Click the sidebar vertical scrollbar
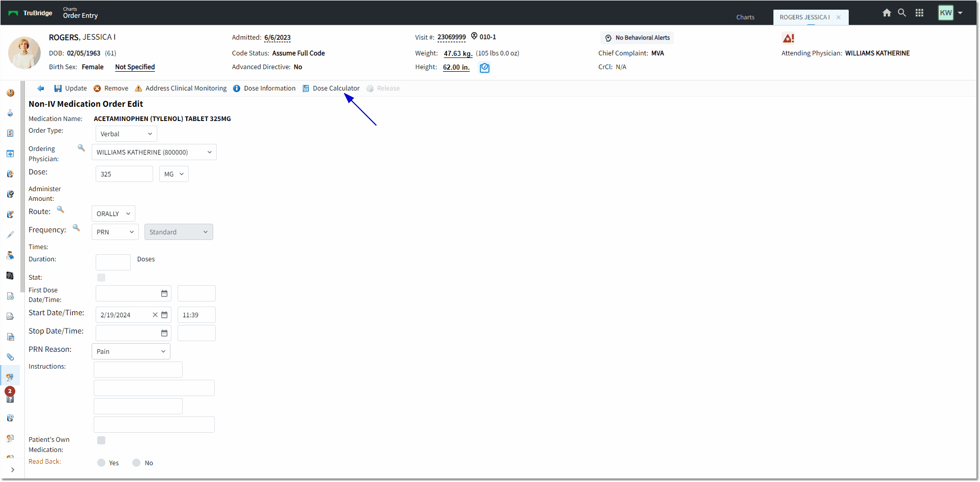 [x=22, y=187]
